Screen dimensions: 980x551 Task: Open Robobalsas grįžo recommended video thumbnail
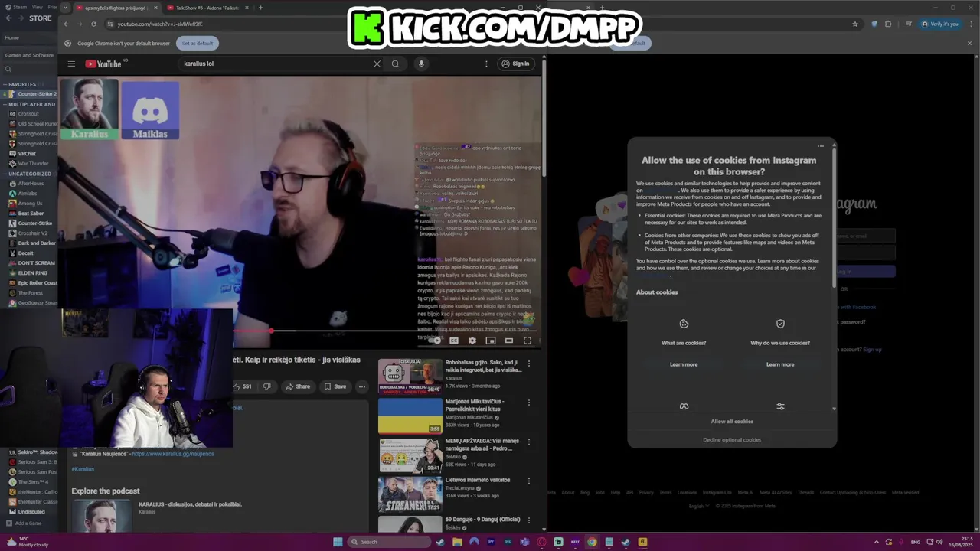coord(410,376)
